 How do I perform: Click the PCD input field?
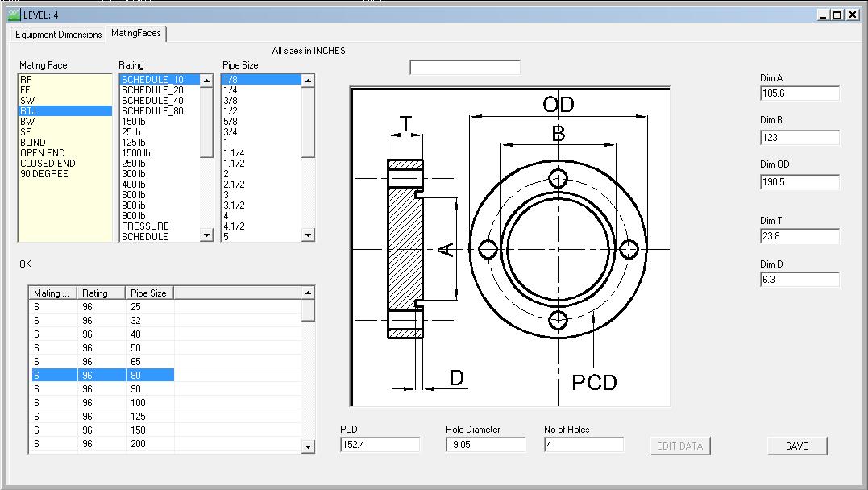pos(380,445)
